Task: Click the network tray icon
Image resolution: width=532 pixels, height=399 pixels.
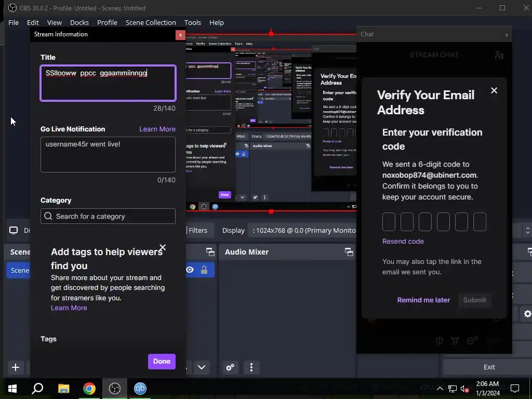Action: (x=453, y=389)
